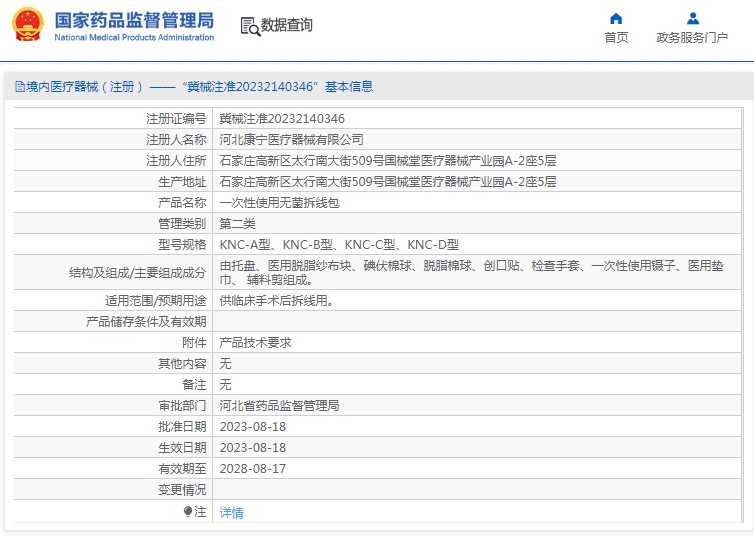Click the 注册人住所 label

[176, 161]
